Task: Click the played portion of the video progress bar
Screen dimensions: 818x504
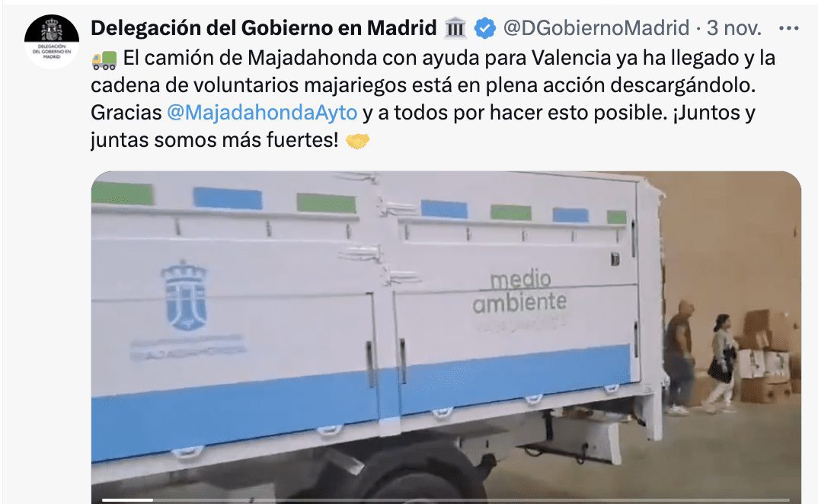Action: pos(127,500)
